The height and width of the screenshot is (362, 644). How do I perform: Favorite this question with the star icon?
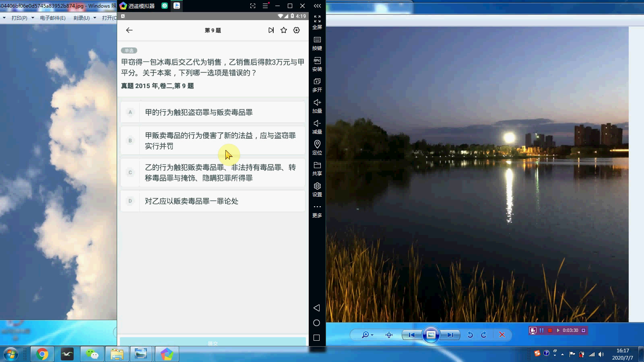[284, 30]
